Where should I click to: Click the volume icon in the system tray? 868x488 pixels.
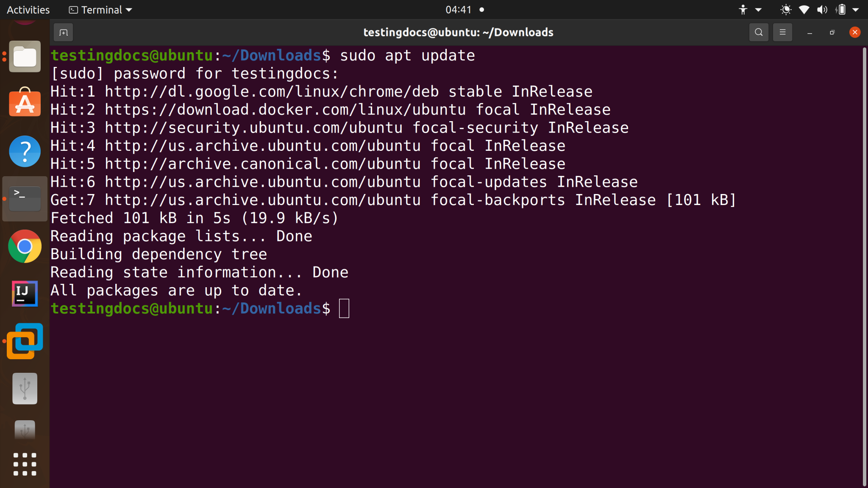[822, 9]
